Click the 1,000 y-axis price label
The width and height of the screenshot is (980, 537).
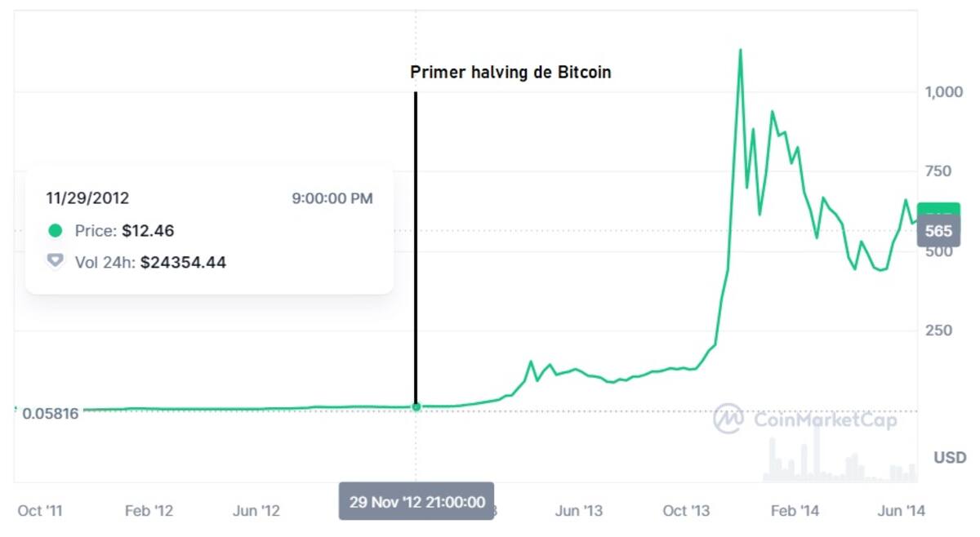coord(944,92)
